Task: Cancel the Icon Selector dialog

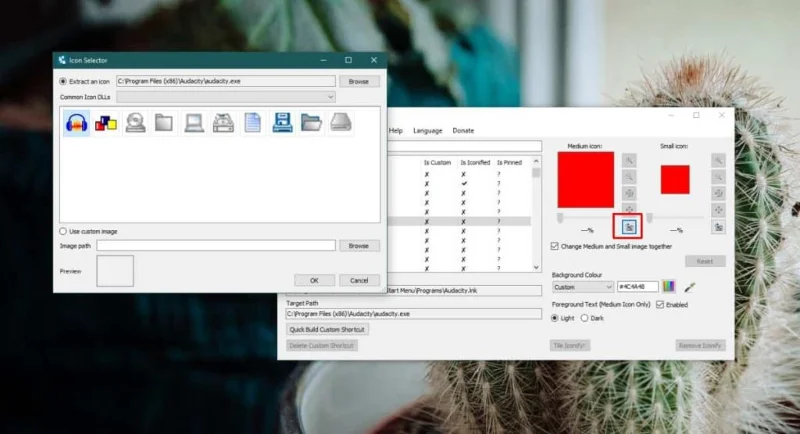Action: [359, 280]
